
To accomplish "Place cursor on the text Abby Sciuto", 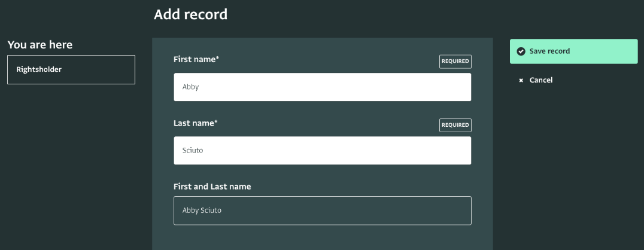I will point(202,211).
